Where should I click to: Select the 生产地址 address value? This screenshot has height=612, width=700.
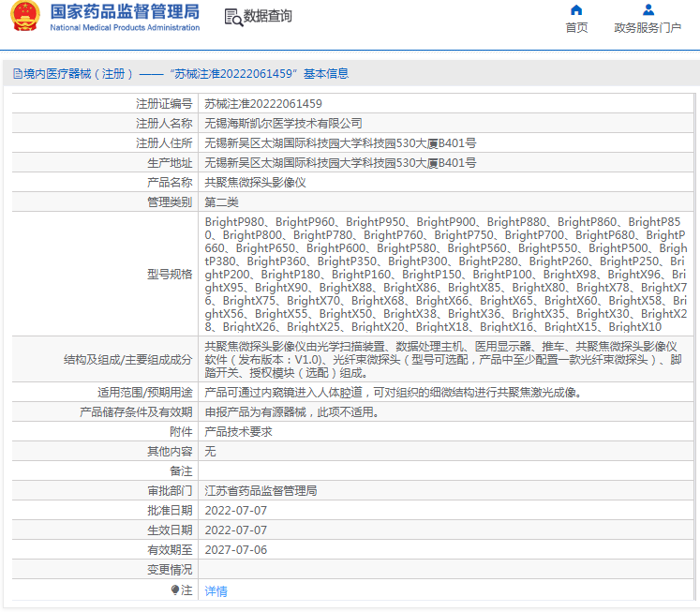(340, 163)
